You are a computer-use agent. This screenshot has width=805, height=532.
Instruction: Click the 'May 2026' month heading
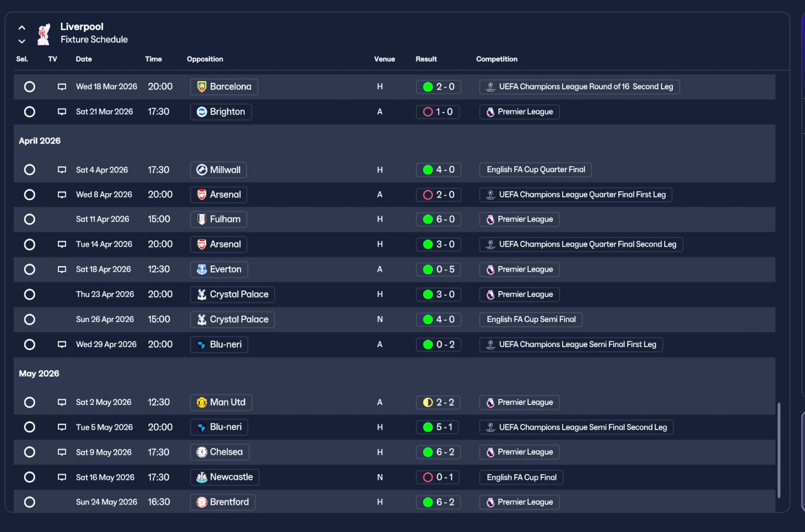[x=39, y=374]
